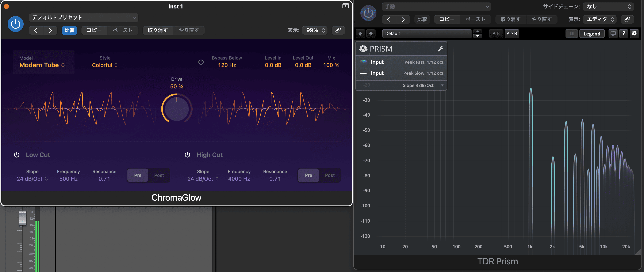Toggle the A B compare button
This screenshot has width=644, height=272.
[496, 34]
